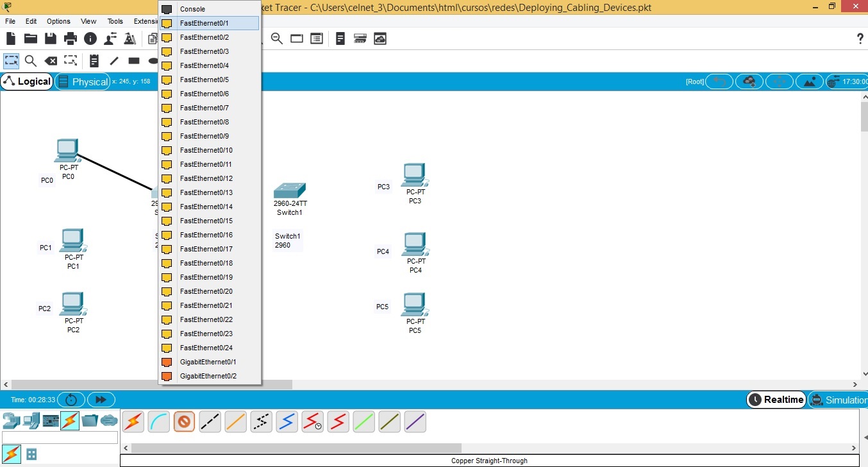
Task: Select the Delete tool in toolbar
Action: pos(51,61)
